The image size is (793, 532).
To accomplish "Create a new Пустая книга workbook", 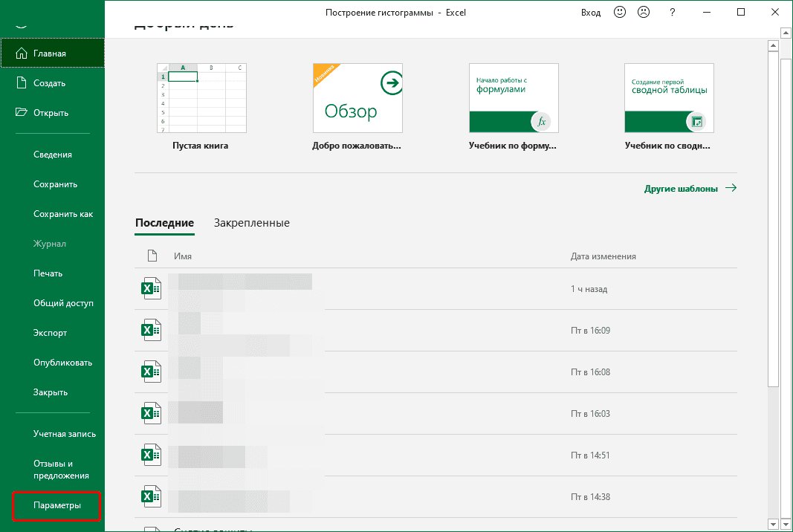I will tap(201, 97).
